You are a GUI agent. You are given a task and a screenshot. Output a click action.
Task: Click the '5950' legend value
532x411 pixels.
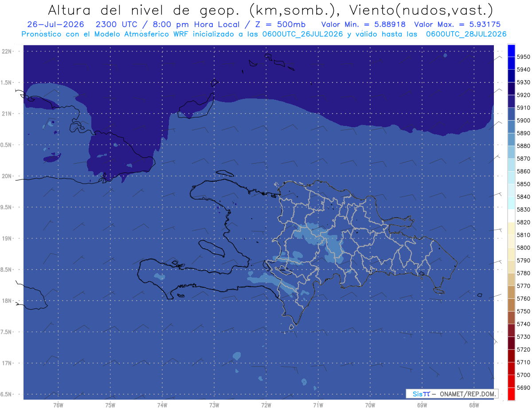click(524, 57)
